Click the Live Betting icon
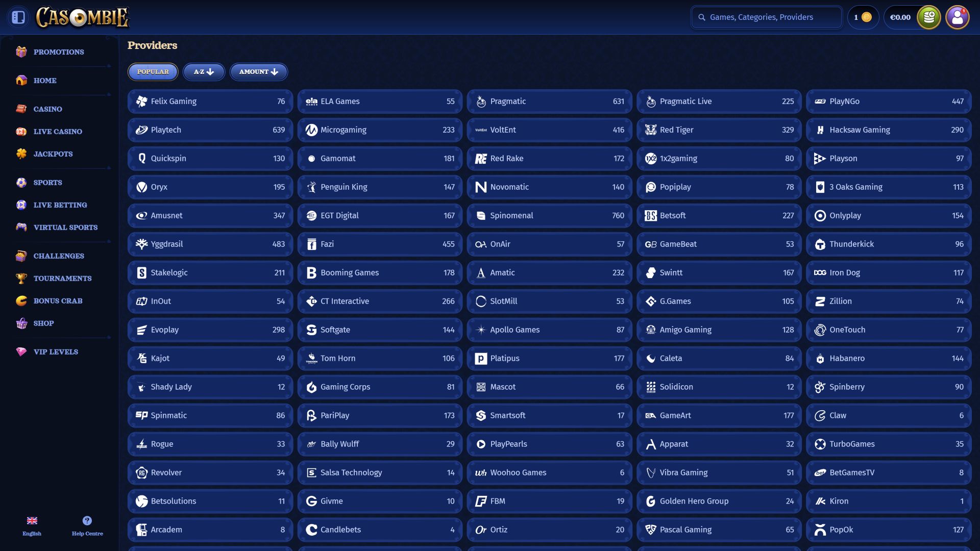 point(21,205)
